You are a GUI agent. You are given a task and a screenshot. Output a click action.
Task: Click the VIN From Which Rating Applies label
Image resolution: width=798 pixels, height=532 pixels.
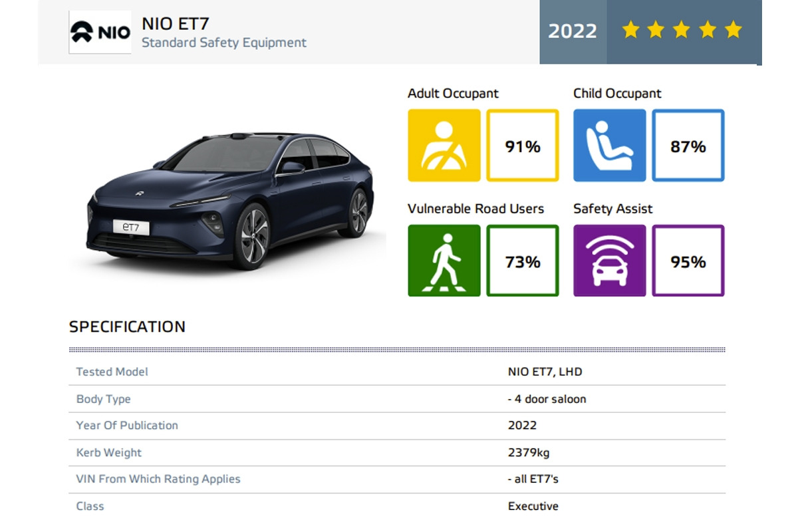coord(158,479)
